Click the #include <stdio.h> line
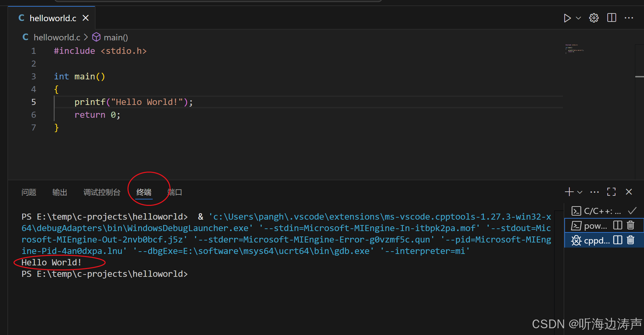 click(100, 51)
